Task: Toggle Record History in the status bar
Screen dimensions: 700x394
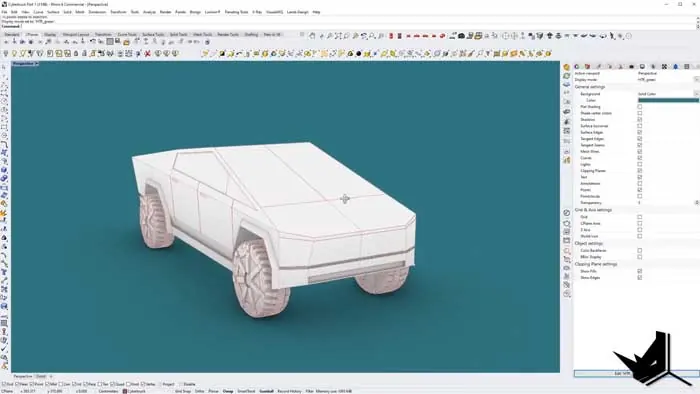Action: (290, 391)
